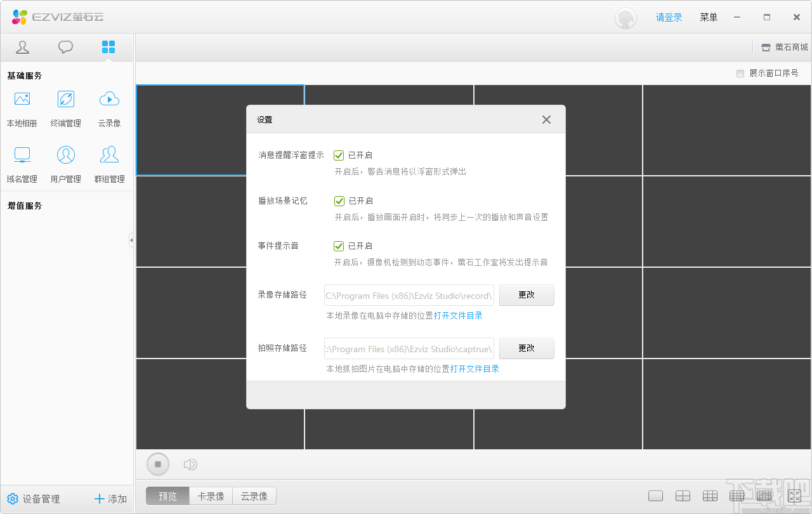Switch to the 卡录像 tab
This screenshot has width=812, height=514.
pyautogui.click(x=210, y=496)
